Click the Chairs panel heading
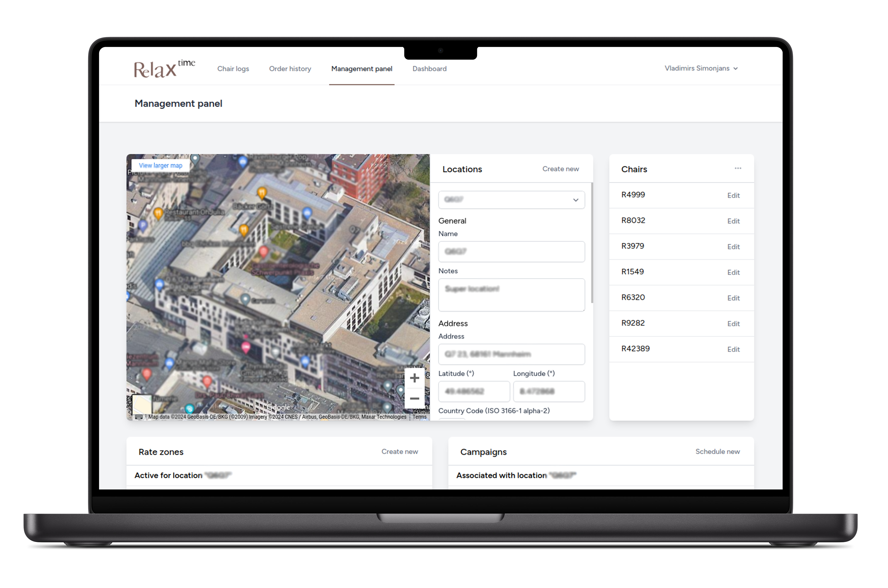 pyautogui.click(x=634, y=169)
